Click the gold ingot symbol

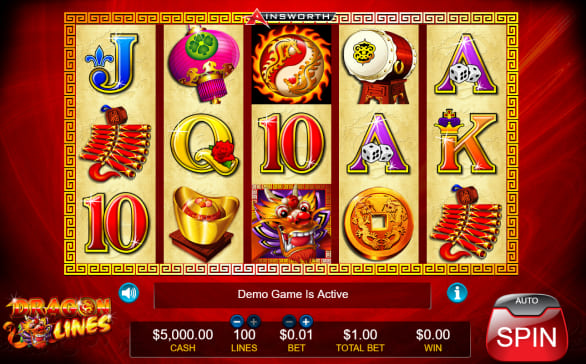[x=204, y=223]
